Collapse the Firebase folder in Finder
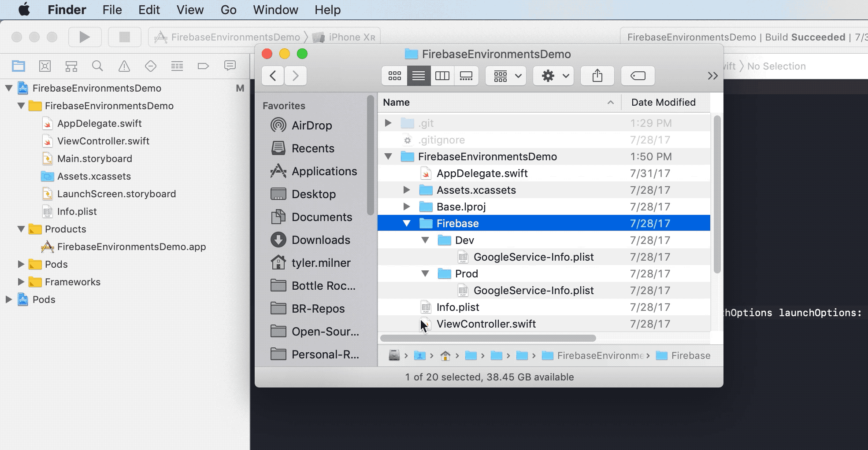 tap(406, 223)
